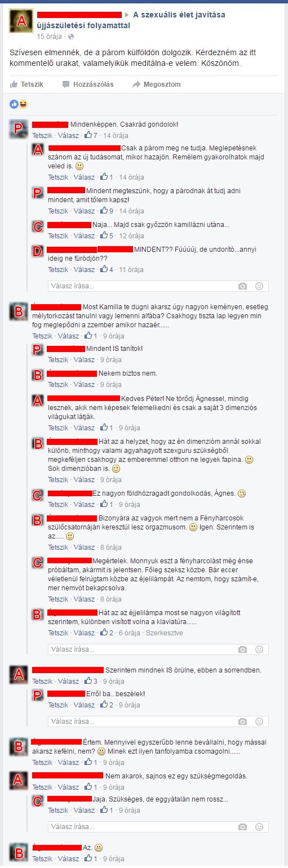
Task: Open the emoji picker in last reply box
Action: [x=259, y=827]
